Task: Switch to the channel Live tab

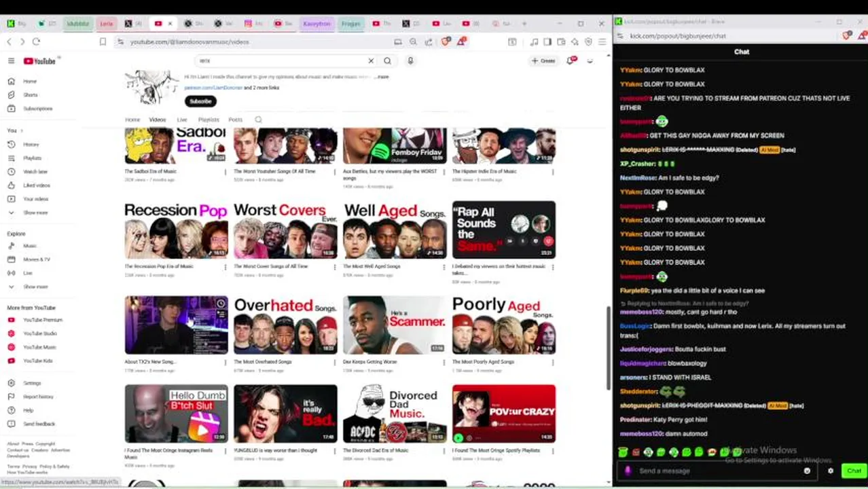Action: point(182,120)
